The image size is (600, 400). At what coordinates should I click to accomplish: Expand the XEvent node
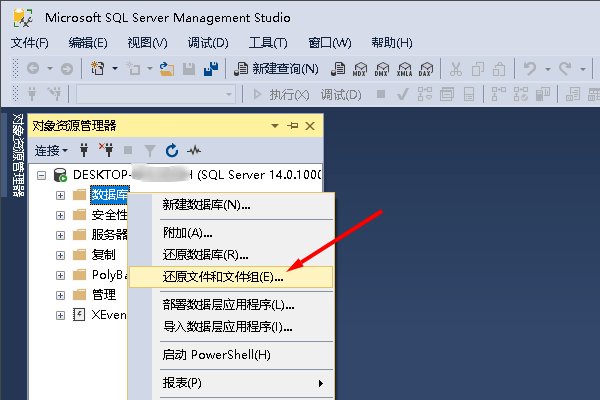pyautogui.click(x=60, y=315)
